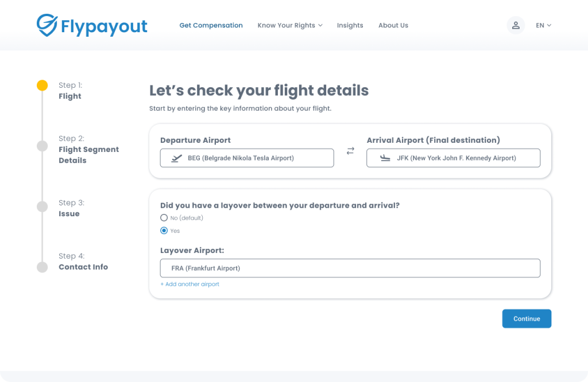The image size is (588, 382).
Task: Open the EN language dropdown
Action: [x=543, y=25]
